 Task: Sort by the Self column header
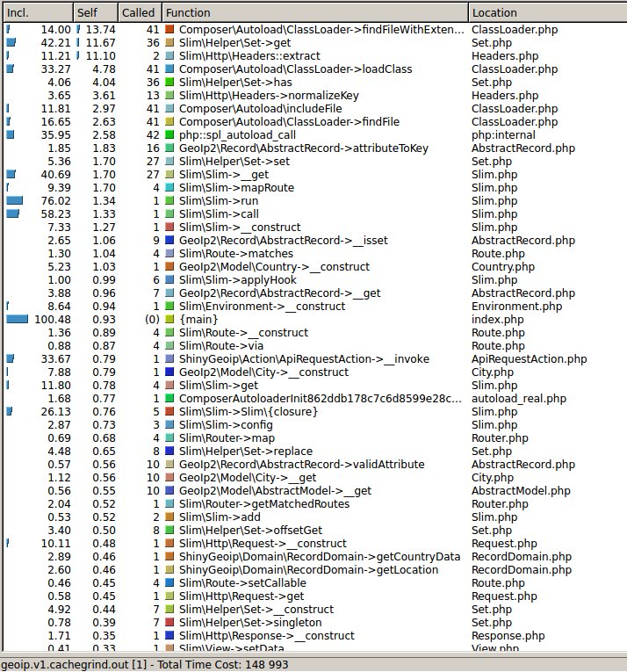point(96,13)
